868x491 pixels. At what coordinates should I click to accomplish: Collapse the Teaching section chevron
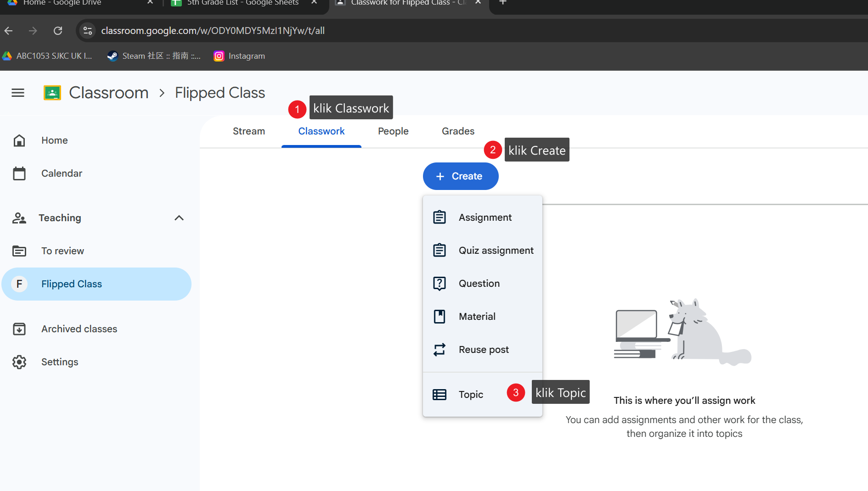pyautogui.click(x=179, y=218)
